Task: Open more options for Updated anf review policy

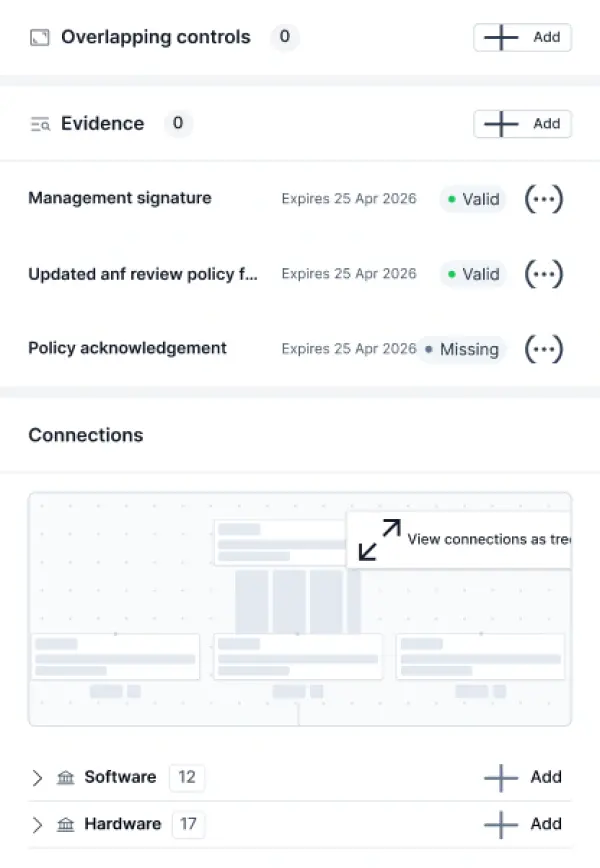Action: tap(544, 273)
